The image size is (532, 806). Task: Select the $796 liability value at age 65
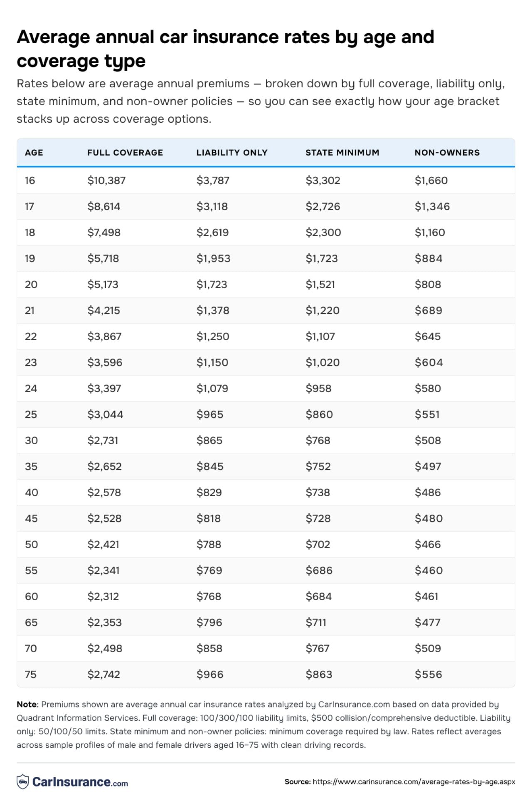(209, 622)
